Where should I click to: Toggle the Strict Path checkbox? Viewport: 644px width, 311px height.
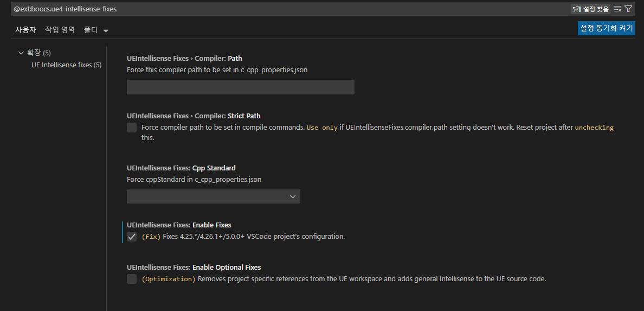[x=132, y=128]
